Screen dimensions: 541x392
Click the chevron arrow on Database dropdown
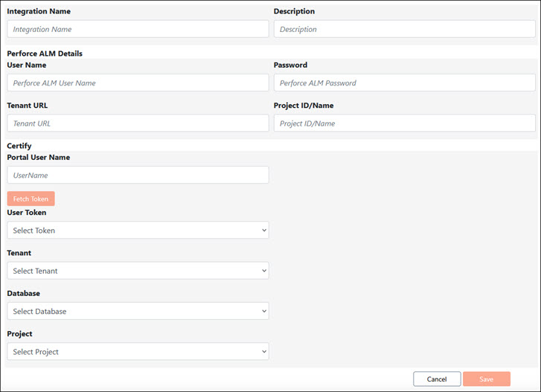pyautogui.click(x=263, y=311)
